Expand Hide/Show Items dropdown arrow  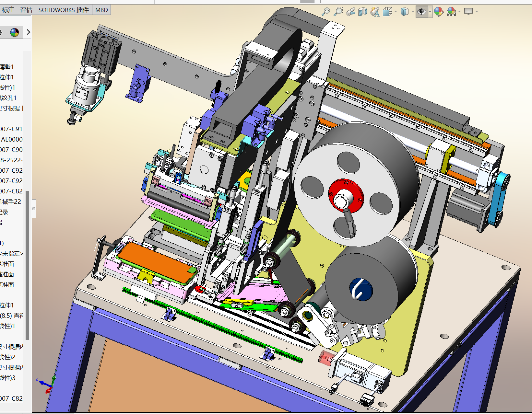click(x=430, y=12)
